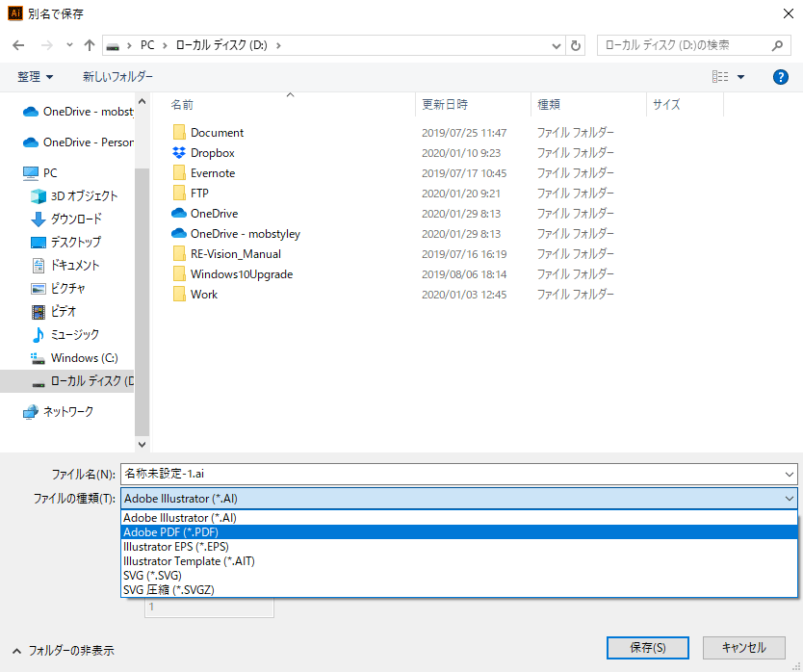
Task: Click the up one level arrow
Action: [90, 45]
